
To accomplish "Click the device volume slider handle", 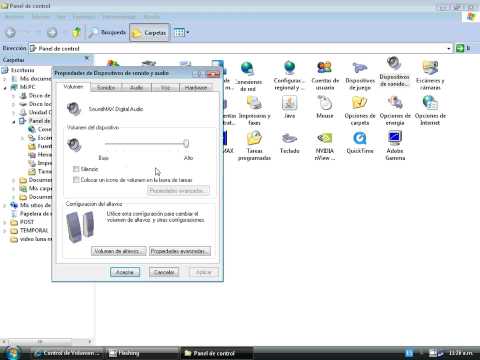I will point(186,143).
